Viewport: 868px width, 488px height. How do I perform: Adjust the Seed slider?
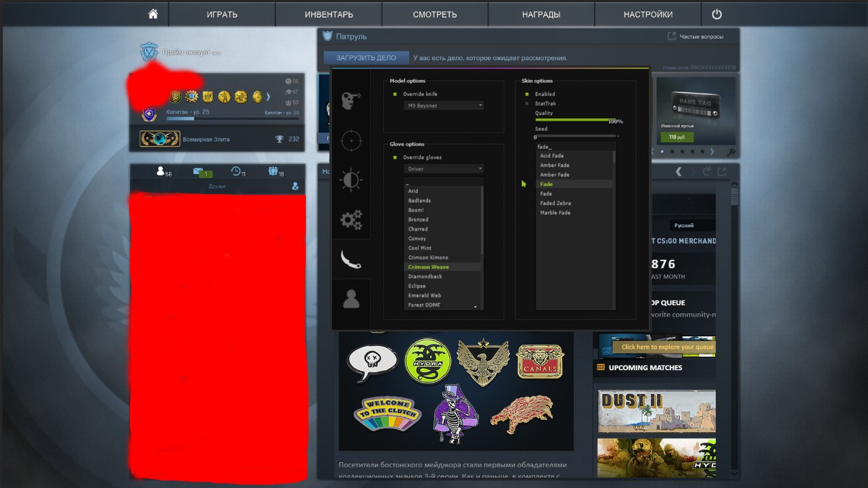coord(576,136)
